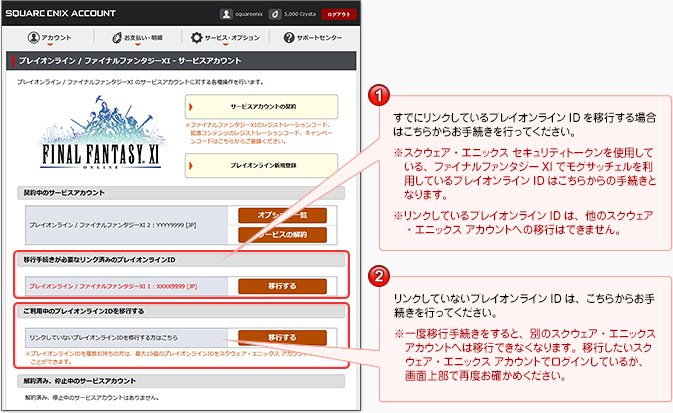Click the プレイオンライン新規登録 button

pyautogui.click(x=261, y=165)
